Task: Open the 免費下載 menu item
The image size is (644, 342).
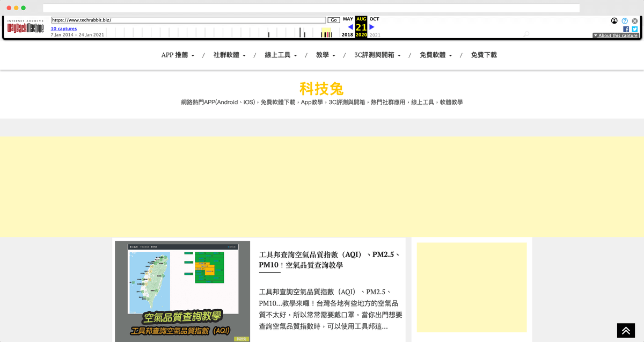Action: point(484,55)
